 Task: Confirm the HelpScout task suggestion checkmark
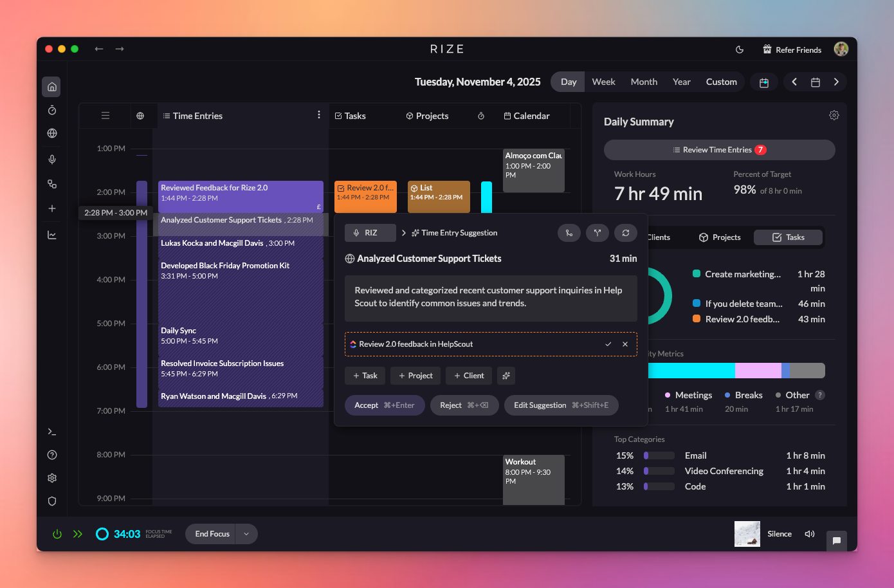pyautogui.click(x=608, y=344)
